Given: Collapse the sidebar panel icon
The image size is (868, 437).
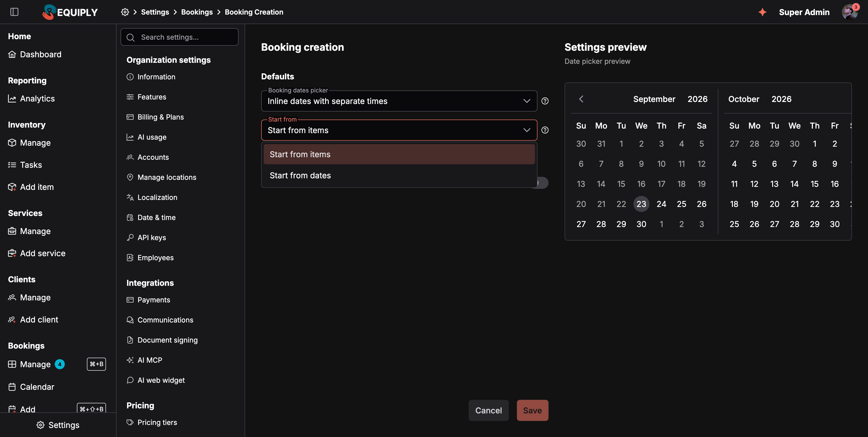Looking at the screenshot, I should [14, 12].
